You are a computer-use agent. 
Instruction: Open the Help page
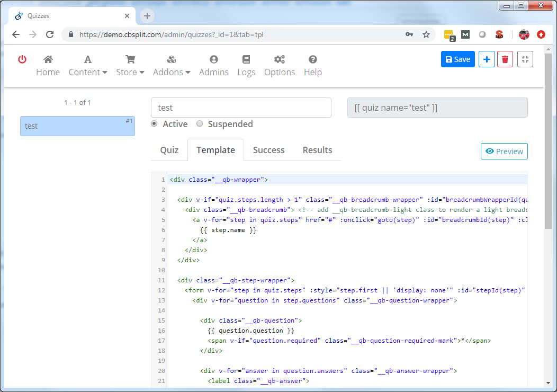313,66
